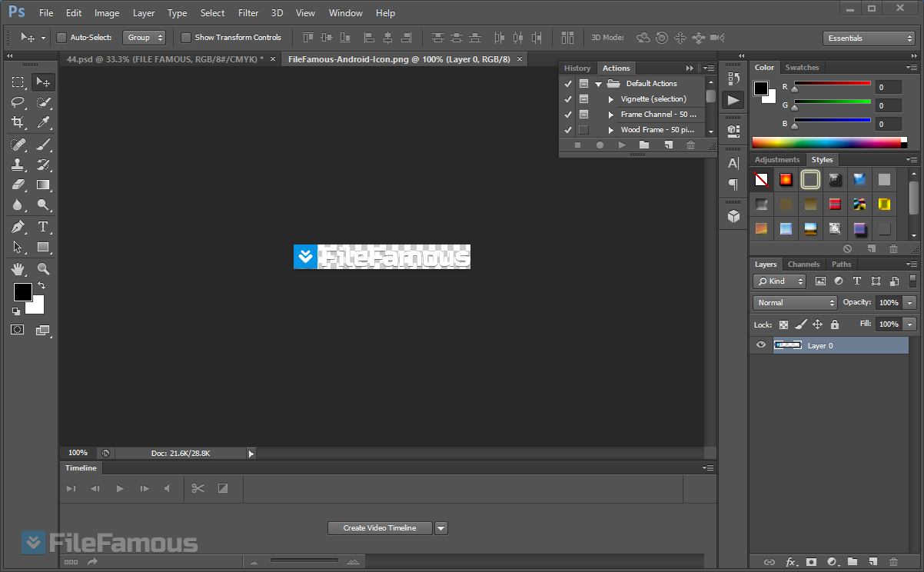Click the Delete layer trash icon
924x572 pixels.
point(893,562)
